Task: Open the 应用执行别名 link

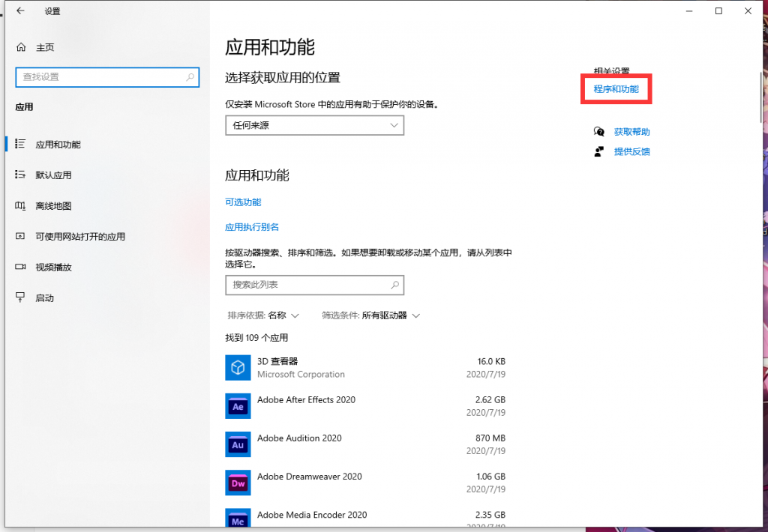Action: click(x=252, y=227)
